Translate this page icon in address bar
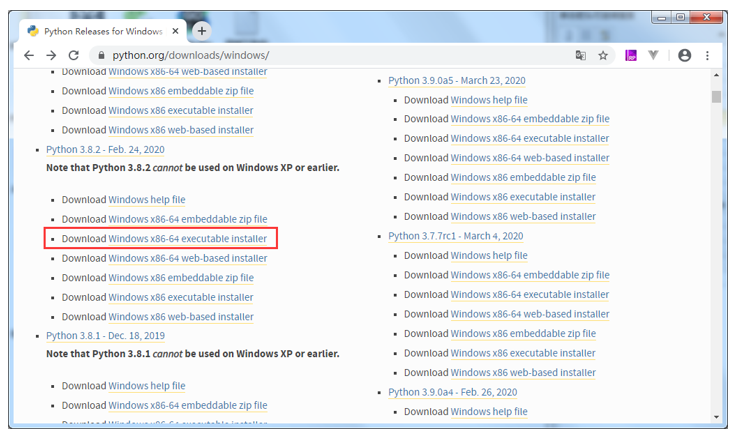Viewport: 734px width, 438px height. pos(580,55)
